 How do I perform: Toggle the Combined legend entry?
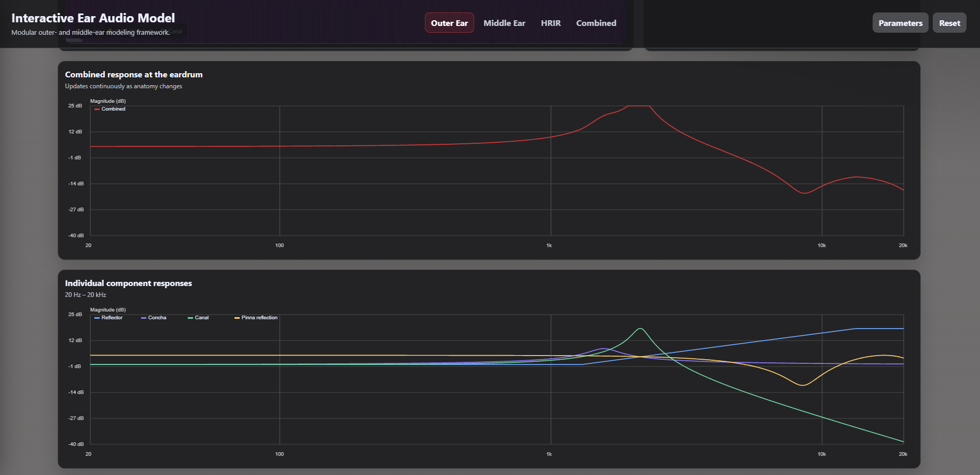tap(110, 109)
